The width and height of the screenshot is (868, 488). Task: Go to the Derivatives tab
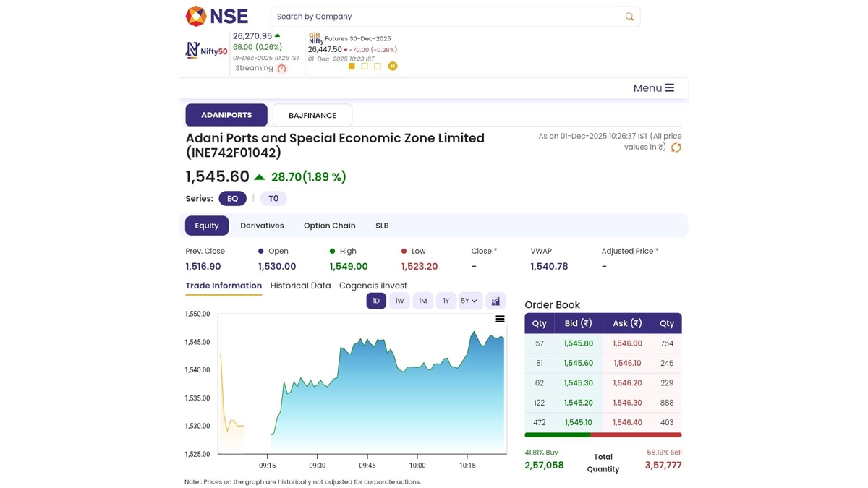(x=262, y=226)
